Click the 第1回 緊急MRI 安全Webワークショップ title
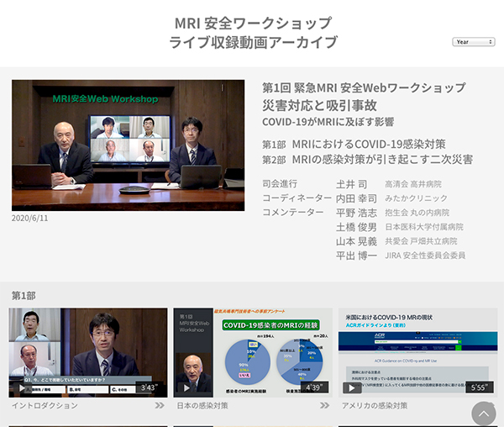504x427 pixels. (364, 87)
